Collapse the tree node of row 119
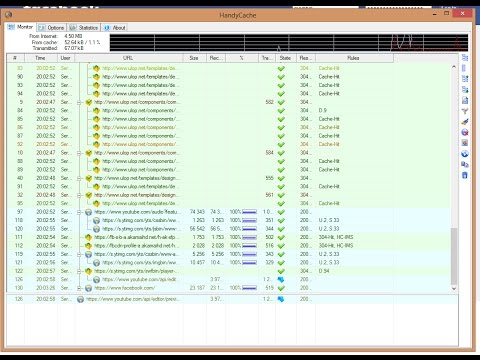 point(79,254)
